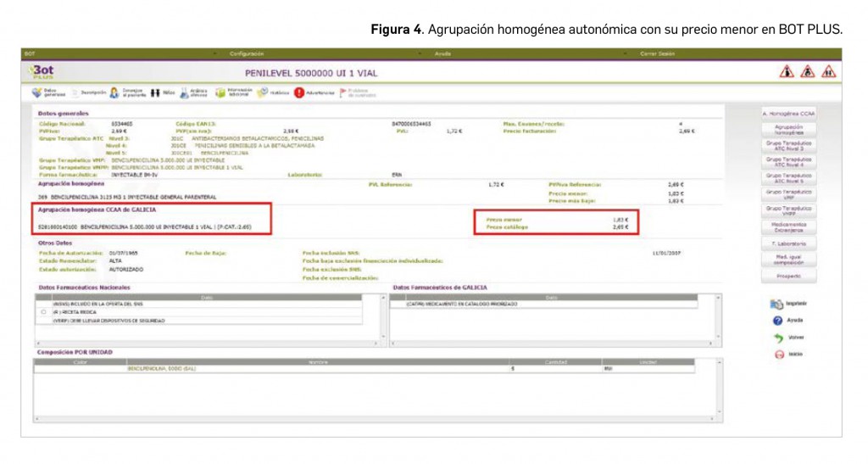
Task: Click the first warning triangle pictogram
Action: click(x=787, y=72)
